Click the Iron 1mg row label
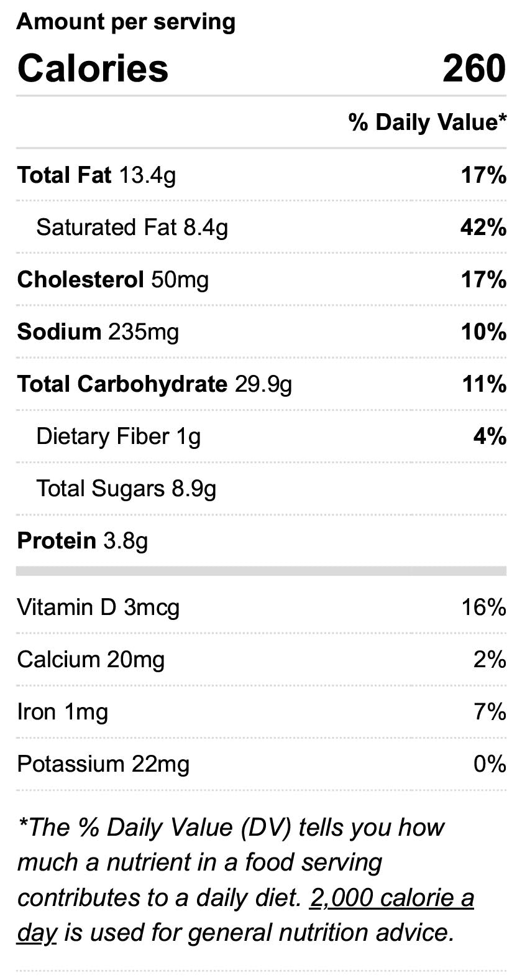517x980 pixels. 63,711
